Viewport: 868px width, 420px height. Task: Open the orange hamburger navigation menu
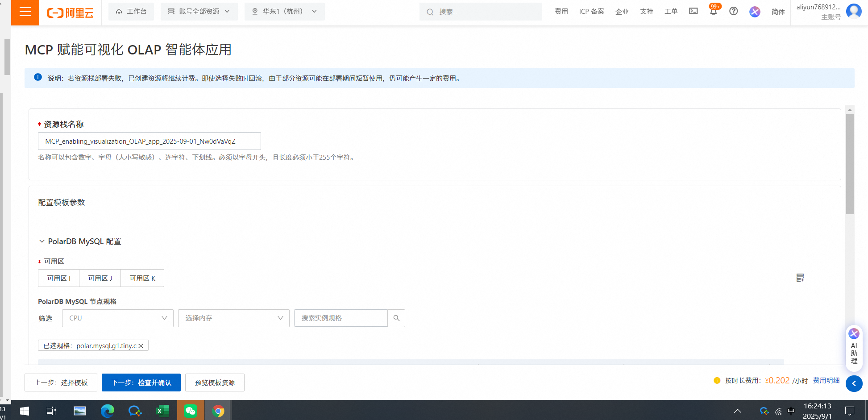(x=25, y=12)
